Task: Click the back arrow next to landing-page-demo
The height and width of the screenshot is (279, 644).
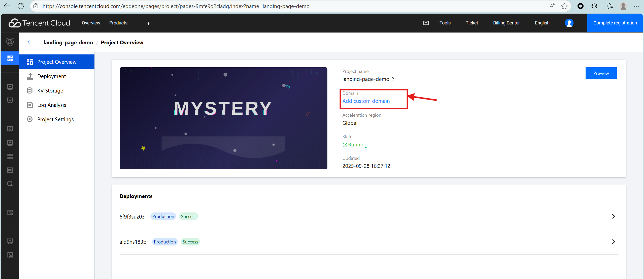Action: tap(30, 42)
